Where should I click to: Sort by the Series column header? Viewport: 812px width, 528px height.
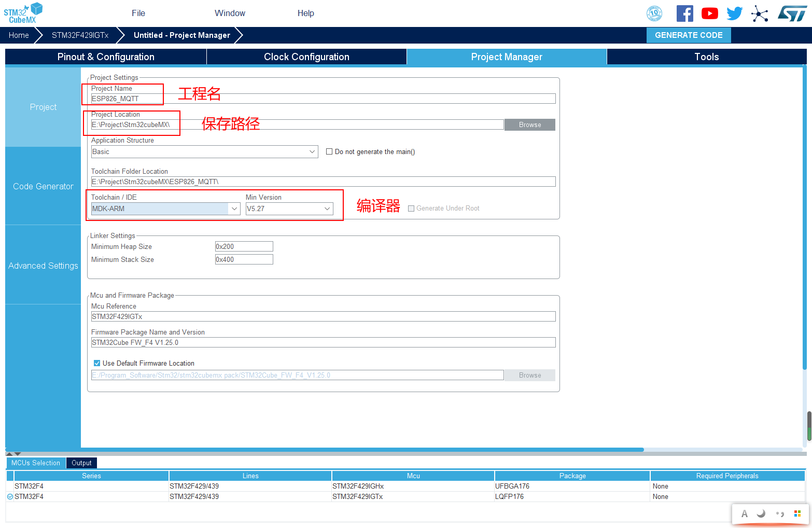pos(91,476)
